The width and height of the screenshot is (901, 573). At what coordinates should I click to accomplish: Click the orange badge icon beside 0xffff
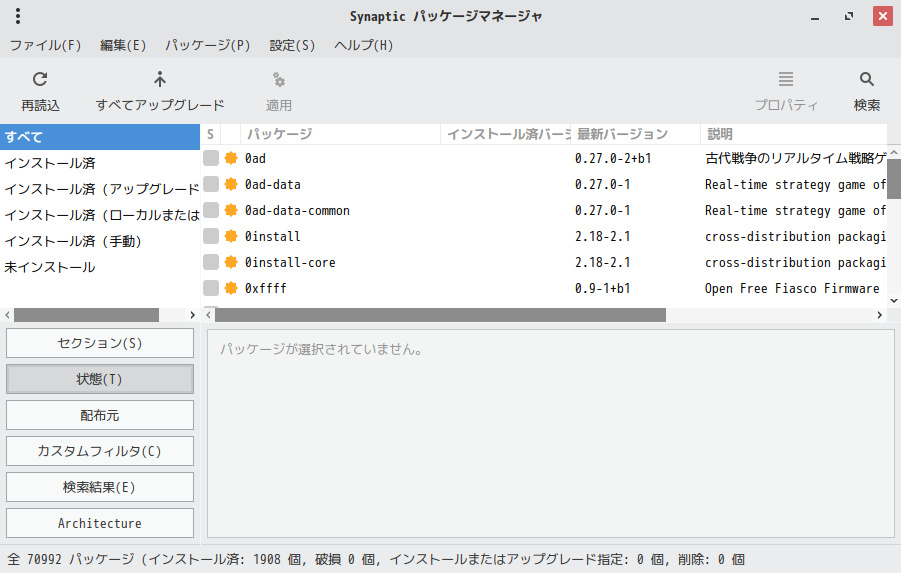pyautogui.click(x=231, y=288)
